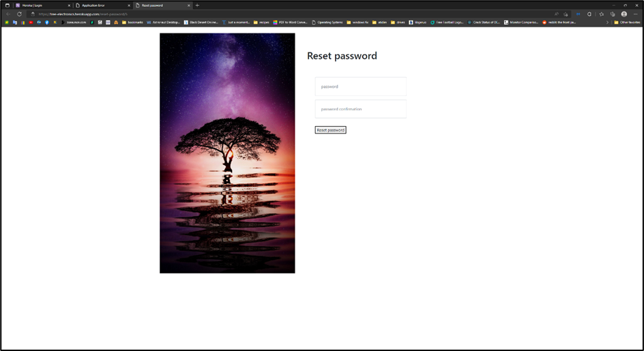
Task: Expand the recipes bookmark folder
Action: coord(261,22)
